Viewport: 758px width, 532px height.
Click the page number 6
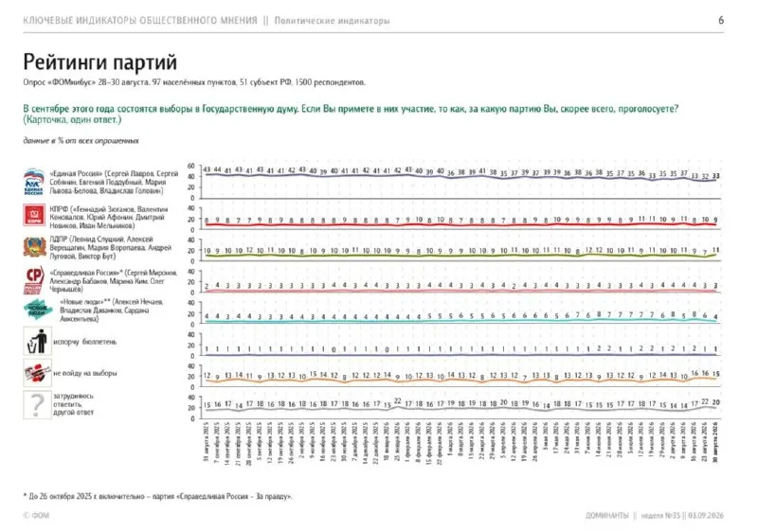[x=721, y=20]
